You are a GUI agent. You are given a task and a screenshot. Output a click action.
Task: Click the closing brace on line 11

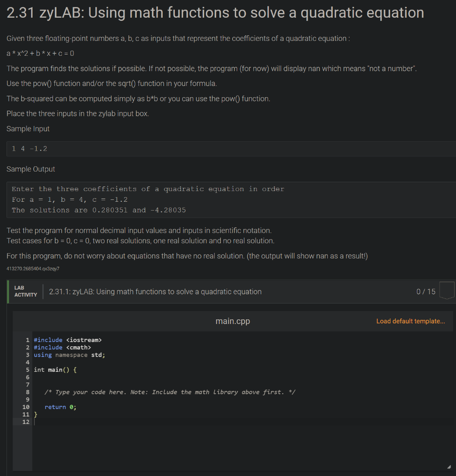tap(35, 414)
